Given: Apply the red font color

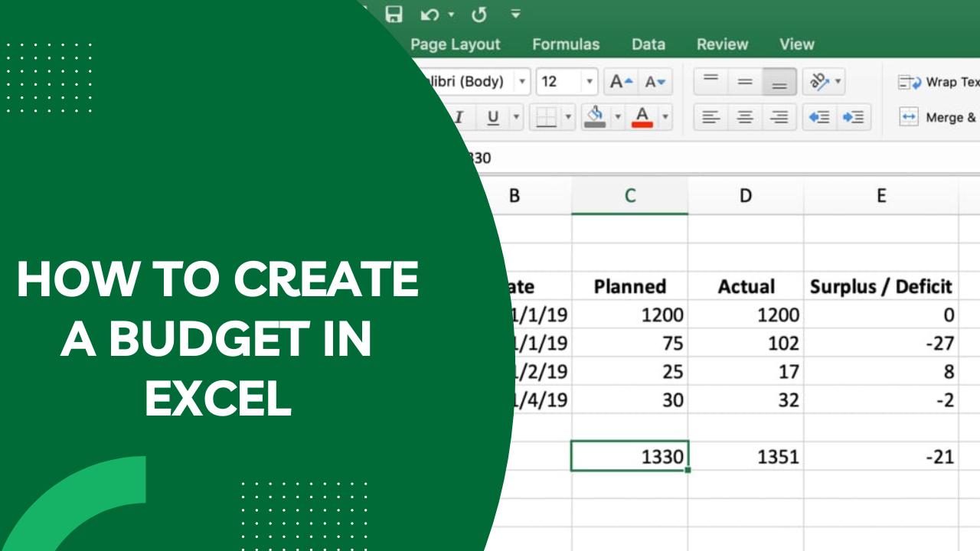Looking at the screenshot, I should (x=643, y=117).
